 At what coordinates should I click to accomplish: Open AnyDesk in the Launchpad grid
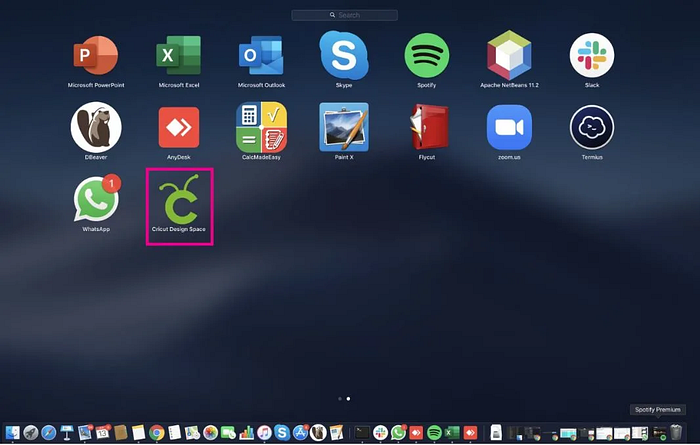tap(179, 127)
